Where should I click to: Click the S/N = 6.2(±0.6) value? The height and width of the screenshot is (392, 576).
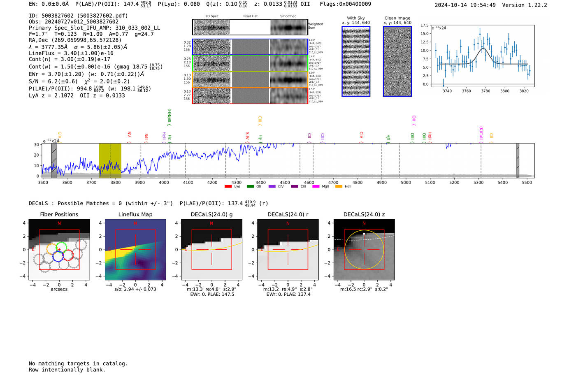coord(53,81)
